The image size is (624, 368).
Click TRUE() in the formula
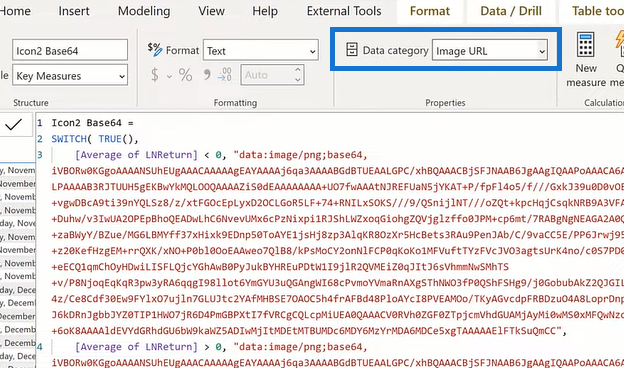pos(116,139)
